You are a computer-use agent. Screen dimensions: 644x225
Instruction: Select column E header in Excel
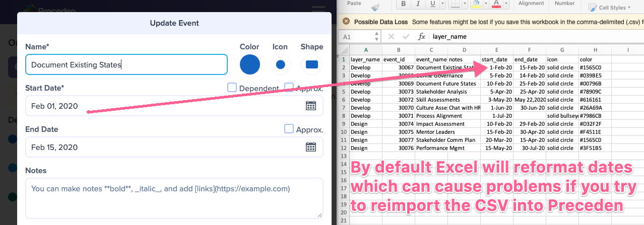coord(497,50)
